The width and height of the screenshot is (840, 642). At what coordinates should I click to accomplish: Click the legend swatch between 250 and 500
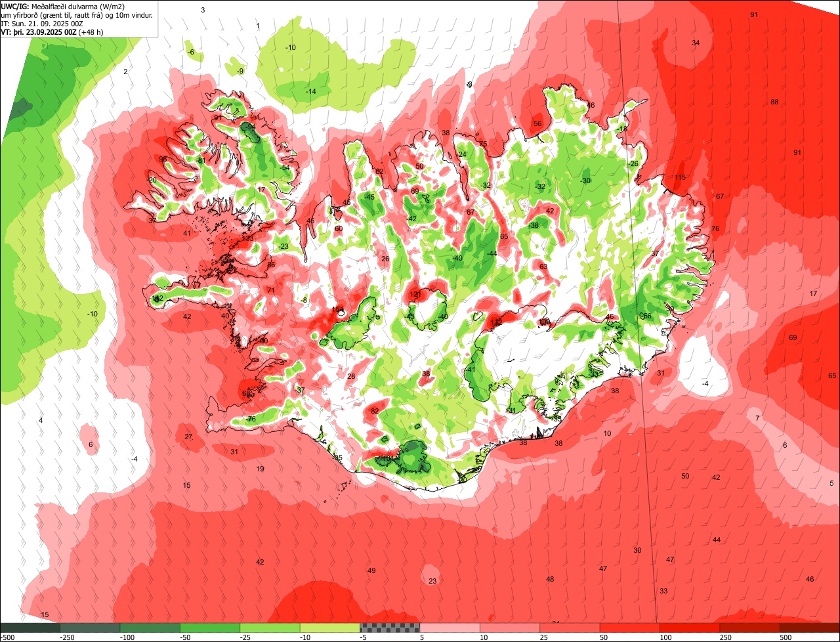(x=750, y=628)
